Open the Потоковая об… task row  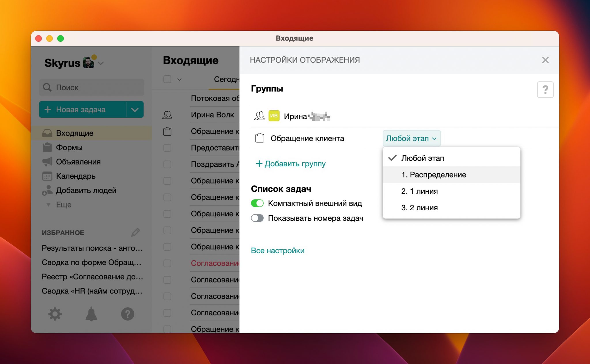pos(215,98)
